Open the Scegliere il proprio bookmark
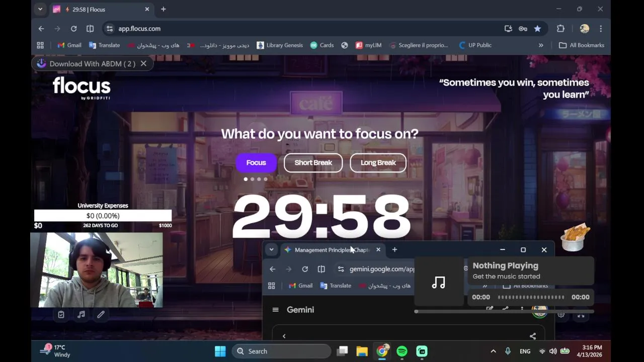Screen dimensions: 644x362 [x=419, y=45]
